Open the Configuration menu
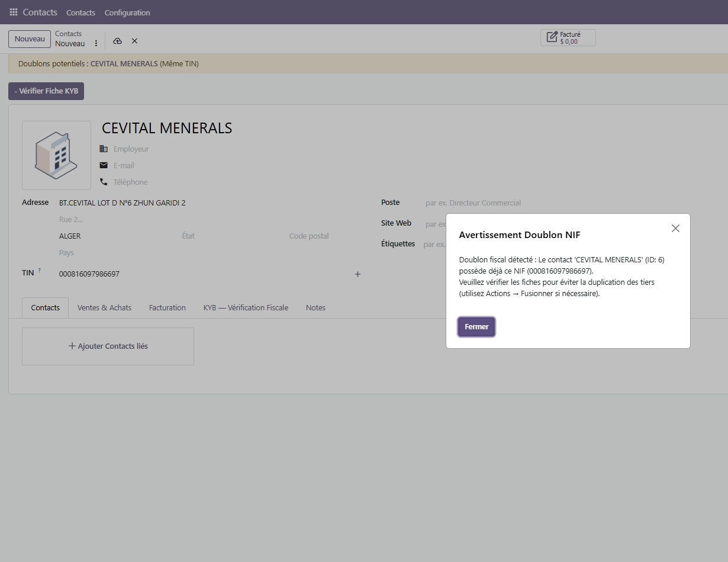 coord(127,12)
